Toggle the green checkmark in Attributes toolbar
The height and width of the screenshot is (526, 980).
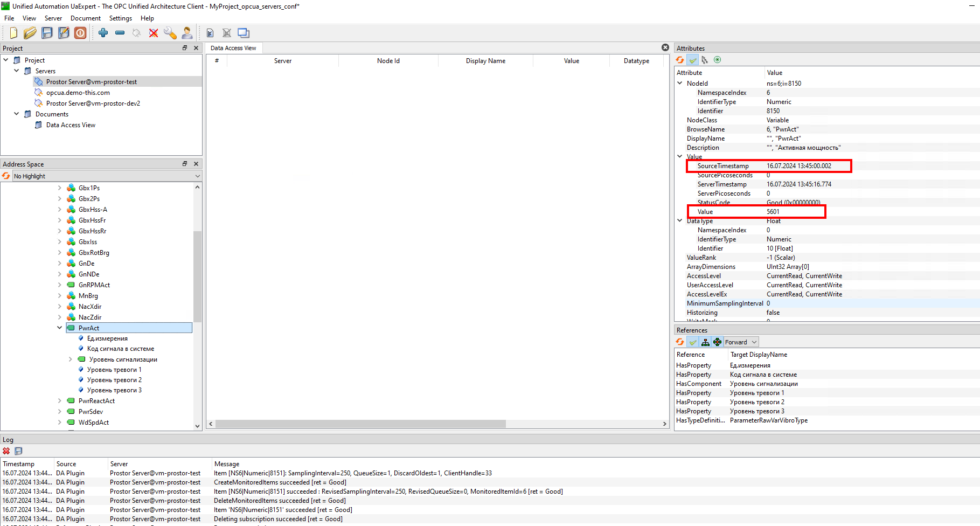point(693,60)
